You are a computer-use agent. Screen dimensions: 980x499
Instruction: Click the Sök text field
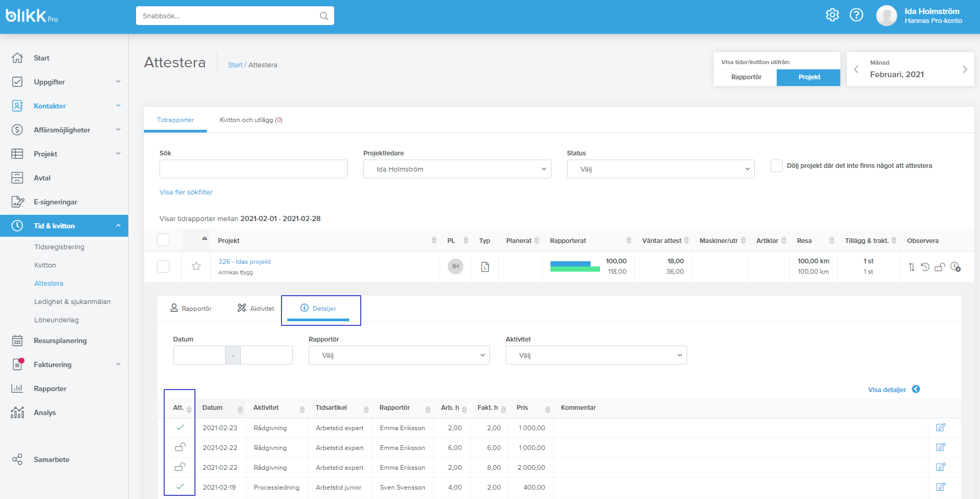253,169
